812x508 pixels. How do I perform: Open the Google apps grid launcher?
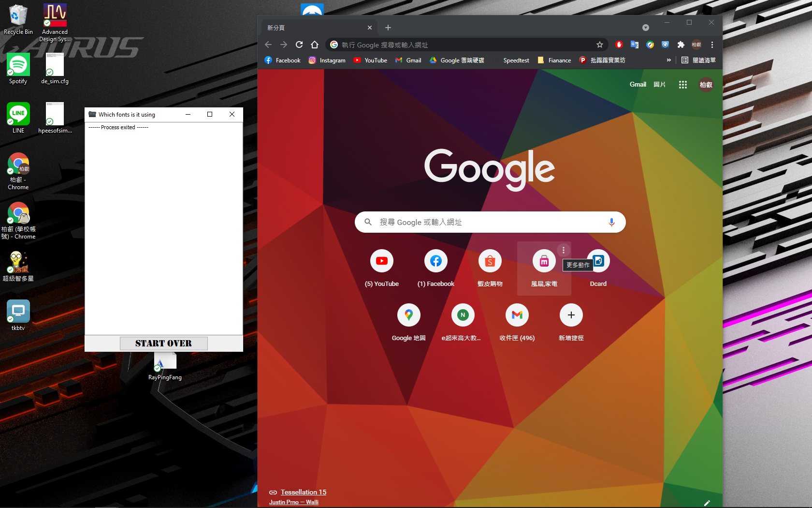point(683,84)
